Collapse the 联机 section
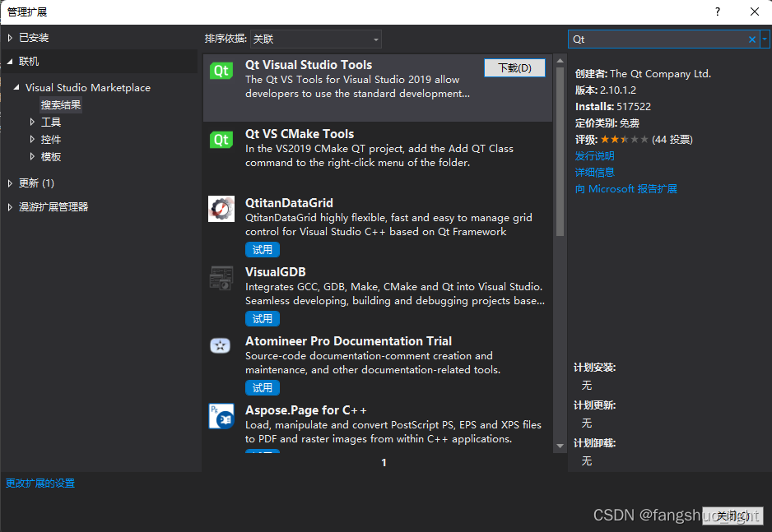Viewport: 772px width, 532px height. 10,62
